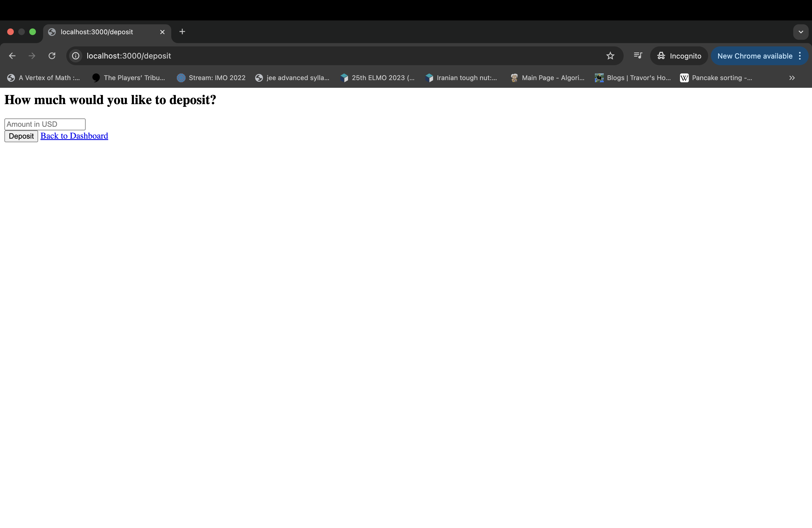Close the localhost:3000/deposit tab
Image resolution: width=812 pixels, height=528 pixels.
tap(162, 32)
